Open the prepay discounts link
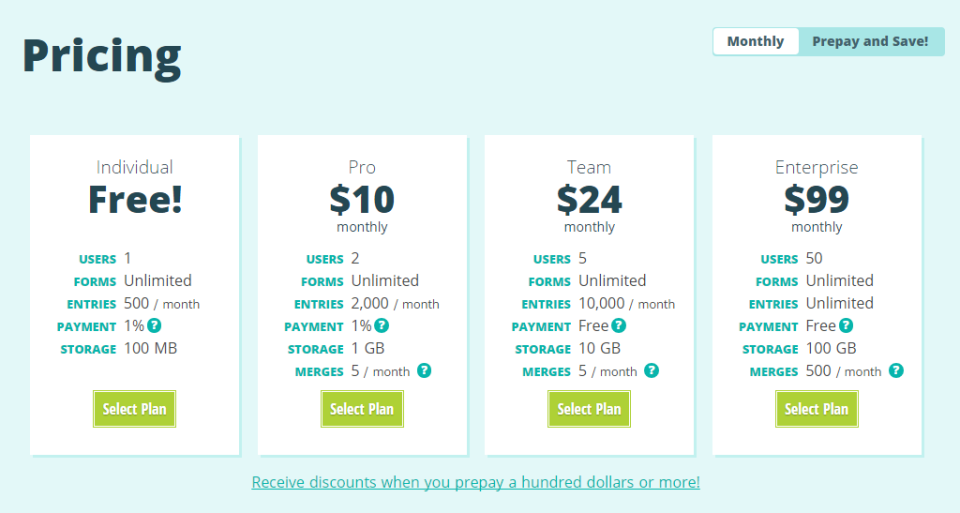 476,482
